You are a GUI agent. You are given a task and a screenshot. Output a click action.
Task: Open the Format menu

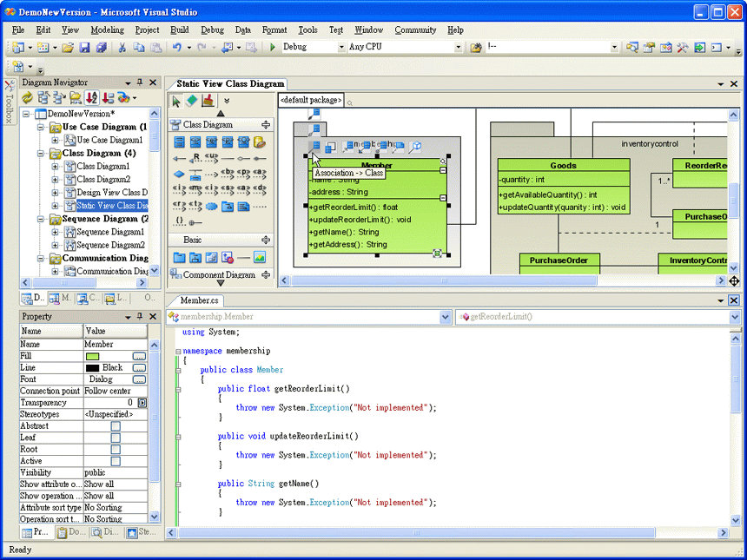(274, 30)
